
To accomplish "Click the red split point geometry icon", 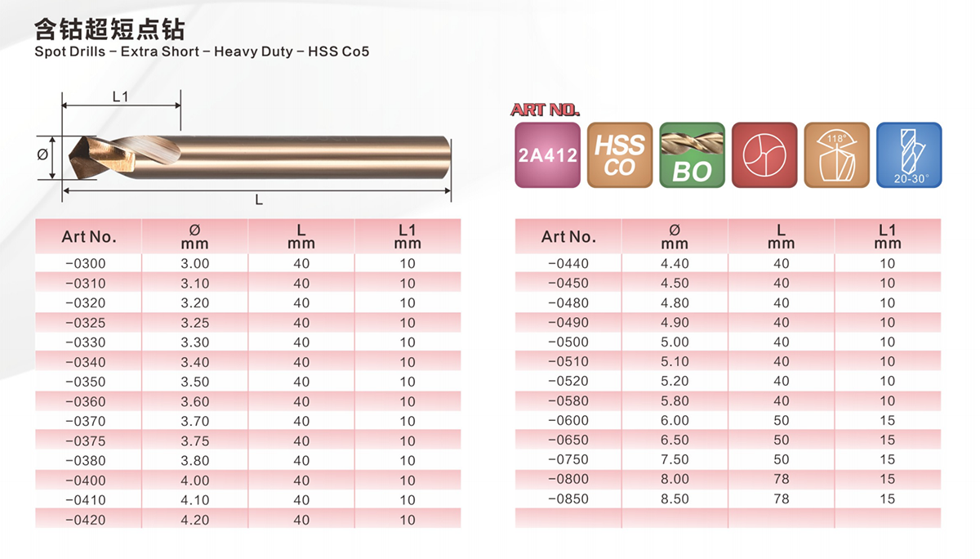I will coord(764,155).
